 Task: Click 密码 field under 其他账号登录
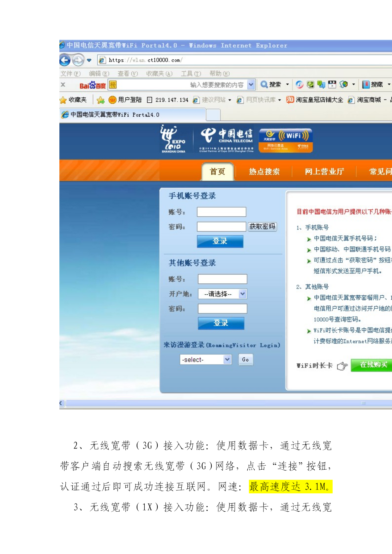pos(222,309)
